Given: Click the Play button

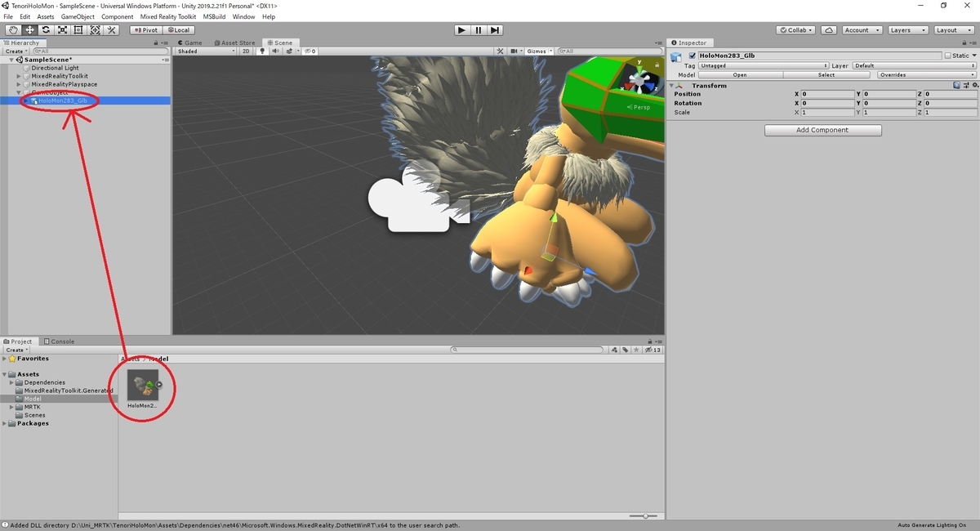Looking at the screenshot, I should (x=461, y=30).
